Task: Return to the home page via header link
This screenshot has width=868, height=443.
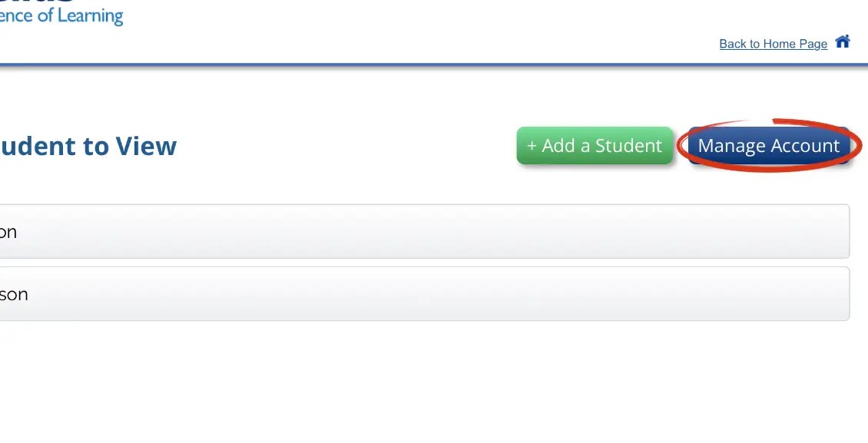Action: [x=773, y=44]
